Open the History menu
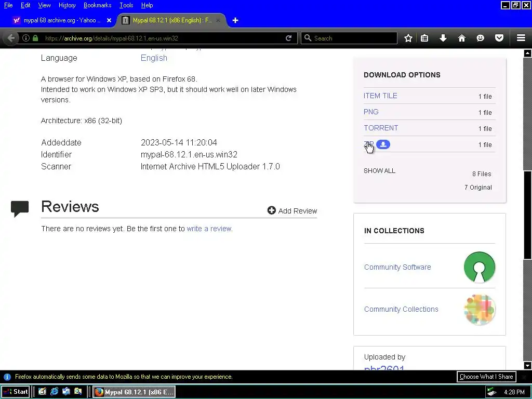The width and height of the screenshot is (532, 399). 67,5
